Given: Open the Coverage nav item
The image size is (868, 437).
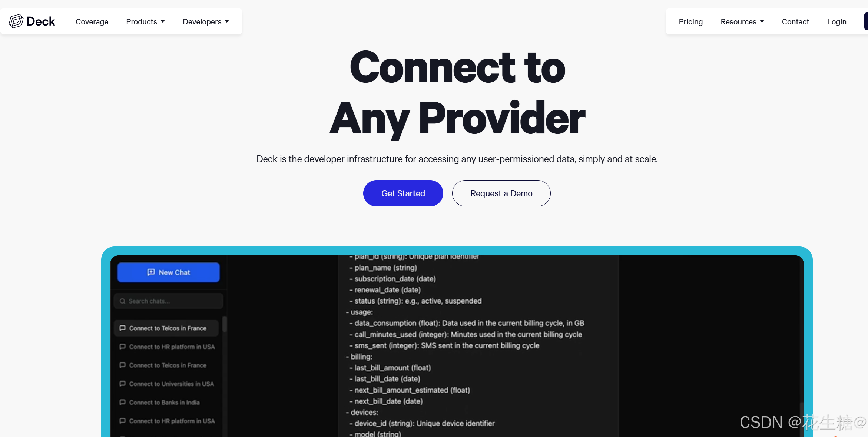Looking at the screenshot, I should [92, 22].
